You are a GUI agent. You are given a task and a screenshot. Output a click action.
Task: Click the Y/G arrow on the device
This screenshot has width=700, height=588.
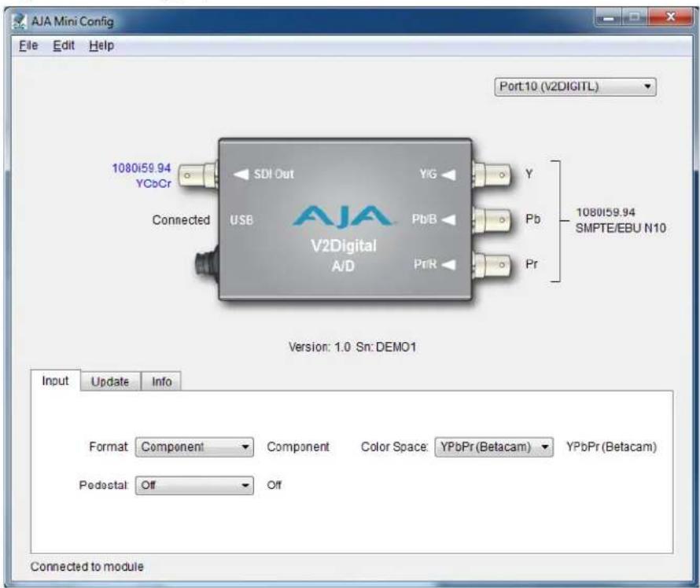point(448,175)
